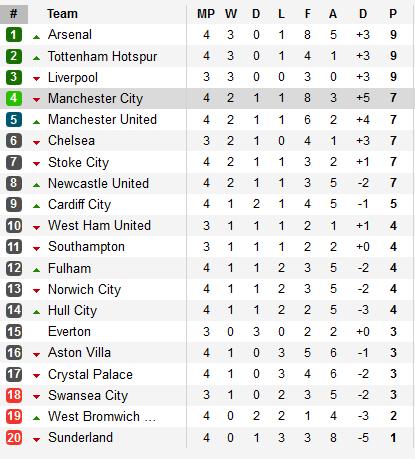Screen dimensions: 415x459
Task: Sort standings by the MP column header
Action: pos(206,14)
